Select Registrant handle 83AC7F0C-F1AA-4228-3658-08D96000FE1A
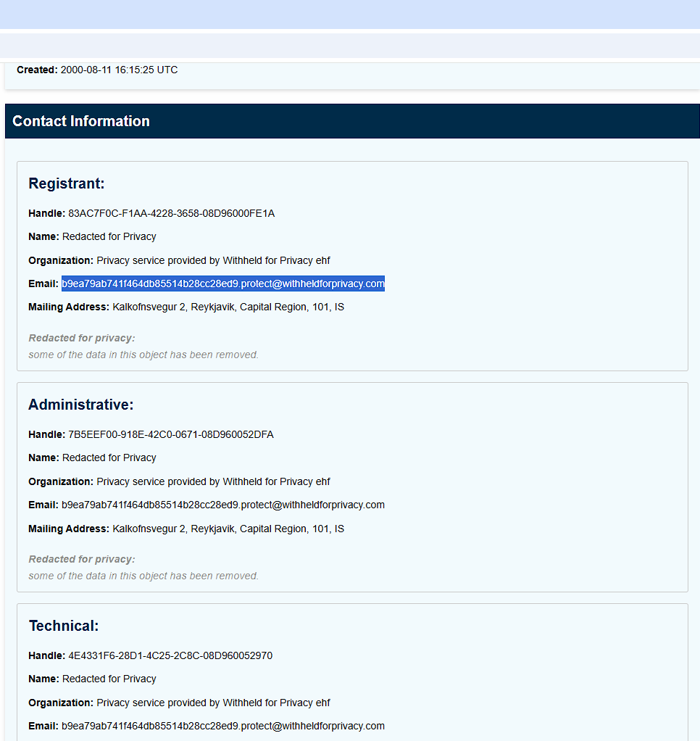700x741 pixels. click(x=172, y=214)
